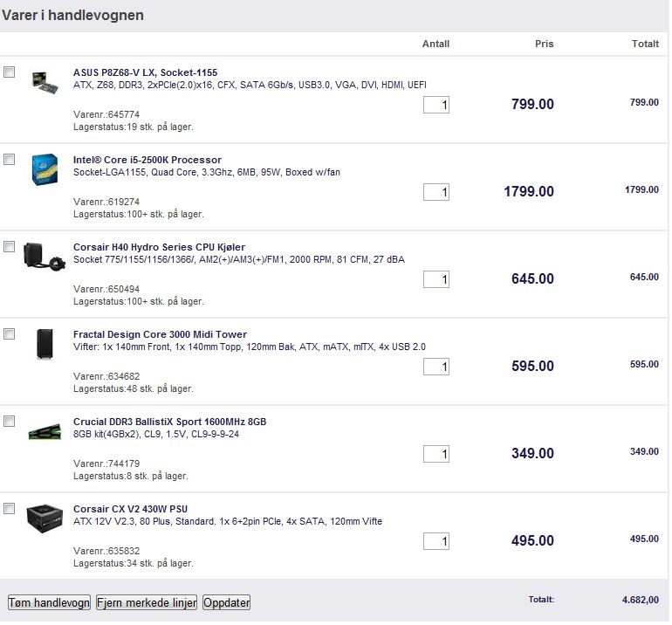The height and width of the screenshot is (625, 672).
Task: Click the ASUS P8Z68-V LX motherboard thumbnail
Action: point(45,82)
